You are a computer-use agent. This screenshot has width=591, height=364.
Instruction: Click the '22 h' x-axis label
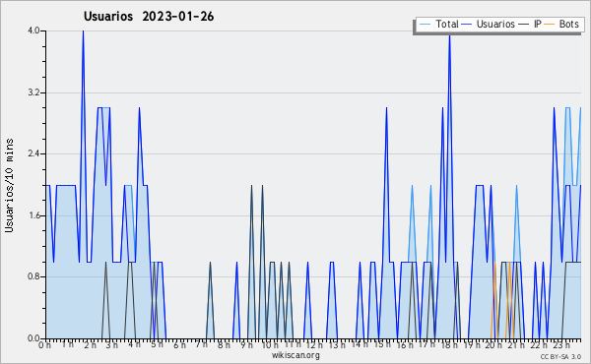point(538,344)
